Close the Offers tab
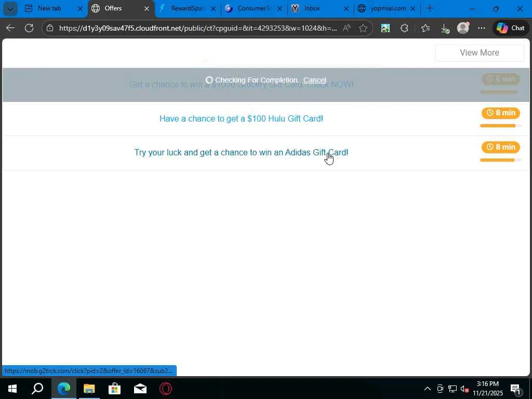 (147, 9)
